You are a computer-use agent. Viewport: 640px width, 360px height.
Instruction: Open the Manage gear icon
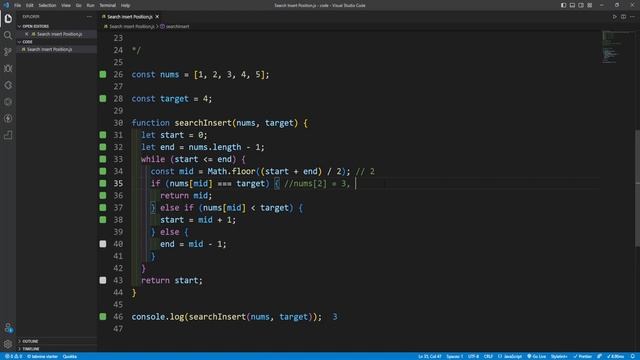point(8,344)
